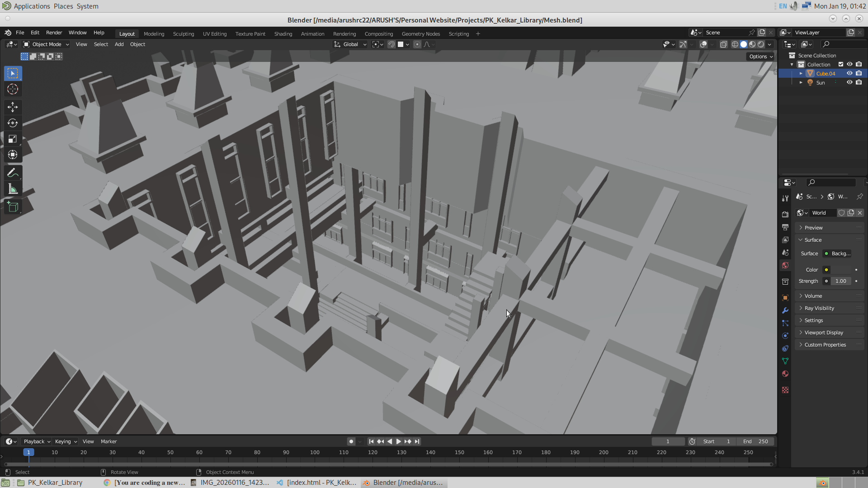Select the Move tool in toolbar
The height and width of the screenshot is (488, 868).
click(13, 107)
